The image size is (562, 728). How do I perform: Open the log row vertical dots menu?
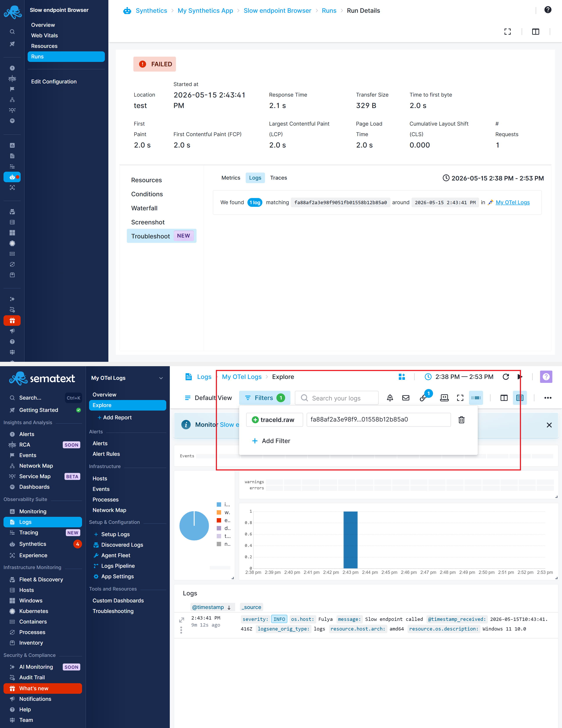coord(181,630)
